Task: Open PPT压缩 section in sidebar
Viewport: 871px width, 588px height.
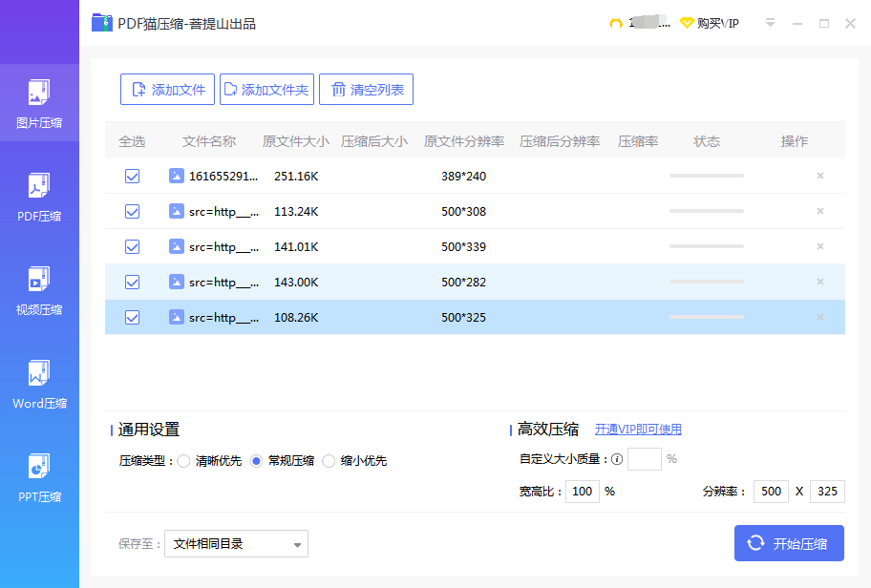Action: (x=39, y=477)
